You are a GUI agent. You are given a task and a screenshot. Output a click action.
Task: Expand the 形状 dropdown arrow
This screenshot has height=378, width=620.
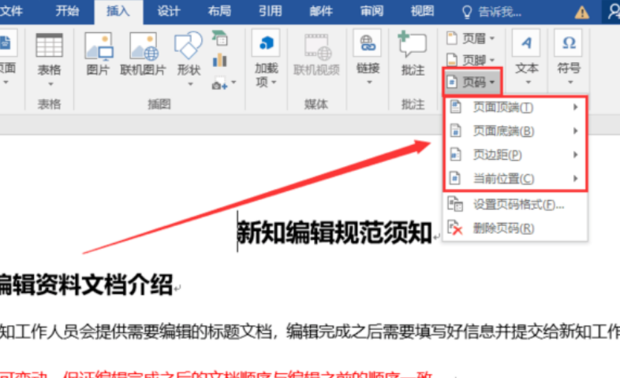(x=191, y=84)
